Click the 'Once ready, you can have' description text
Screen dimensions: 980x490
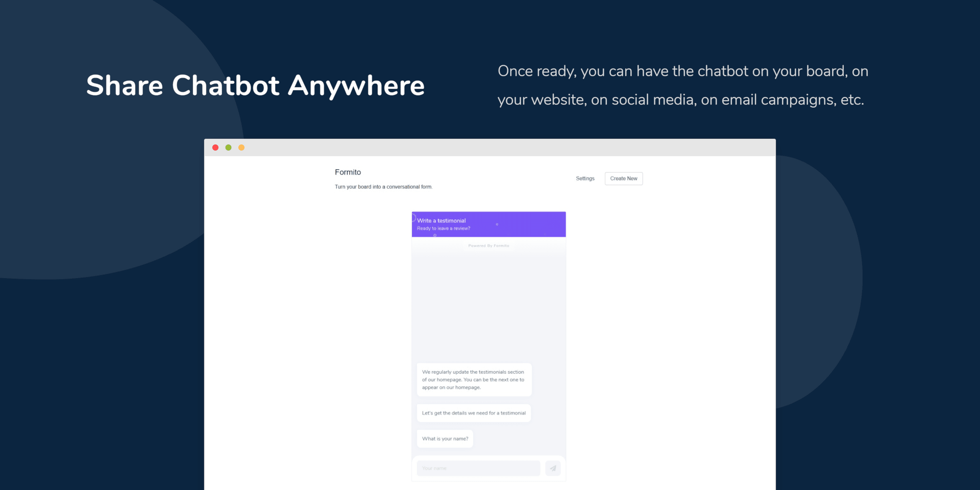pos(683,85)
